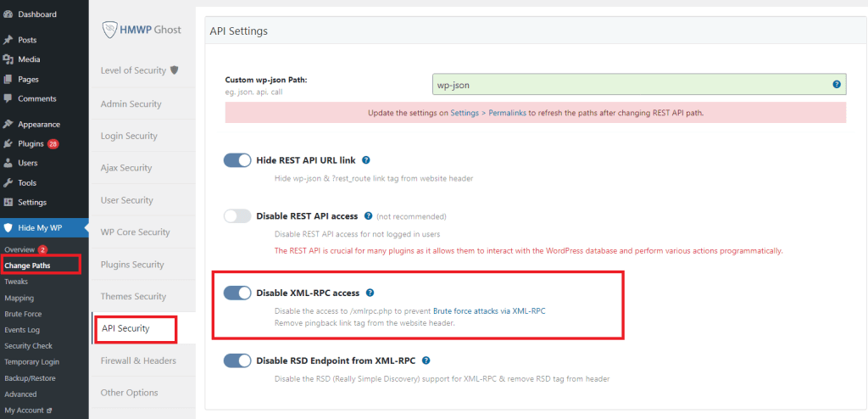The image size is (868, 419).
Task: Click the Plugins icon in admin sidebar
Action: pyautogui.click(x=8, y=143)
